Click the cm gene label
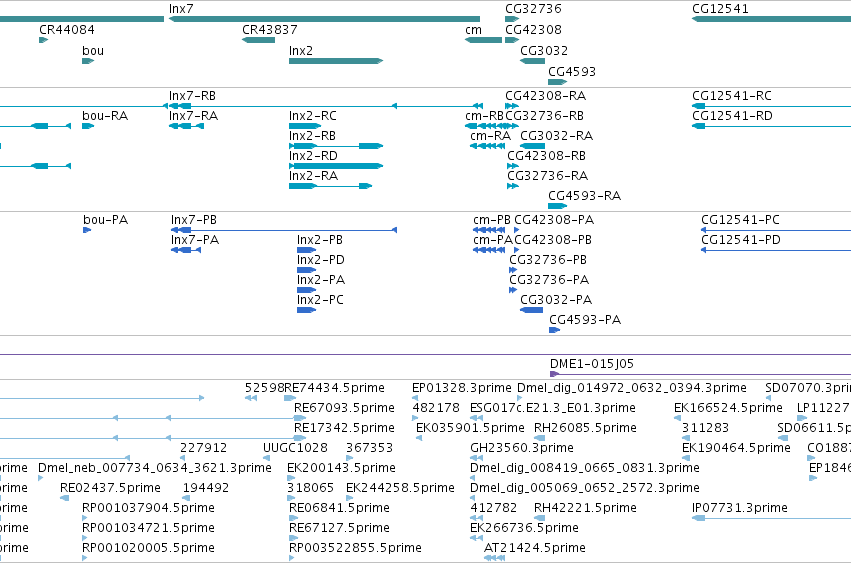 pos(473,30)
